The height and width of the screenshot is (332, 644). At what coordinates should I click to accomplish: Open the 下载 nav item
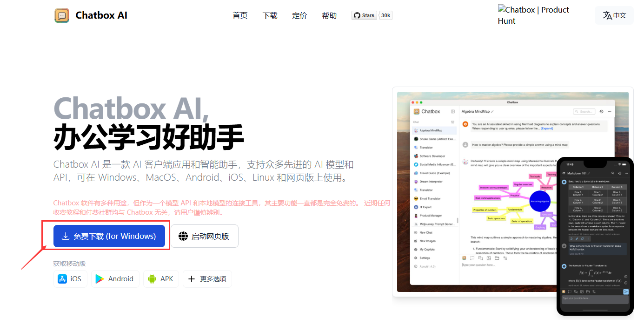(x=270, y=15)
